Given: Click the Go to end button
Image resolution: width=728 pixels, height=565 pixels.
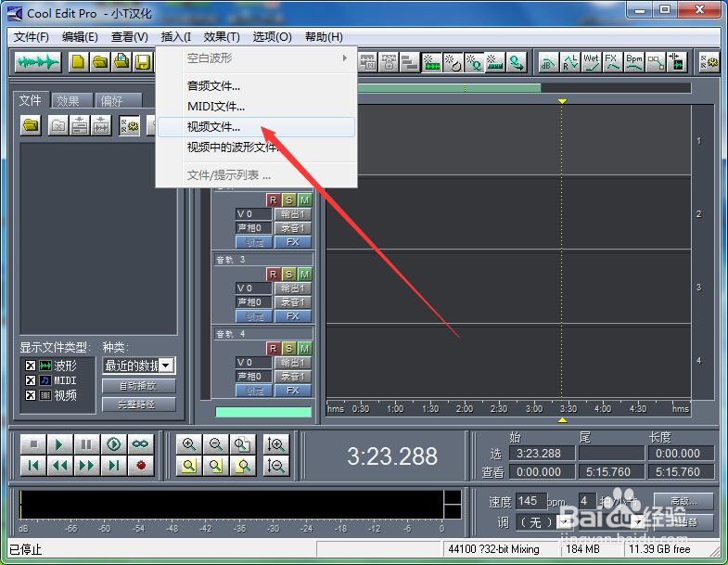Looking at the screenshot, I should [x=114, y=465].
